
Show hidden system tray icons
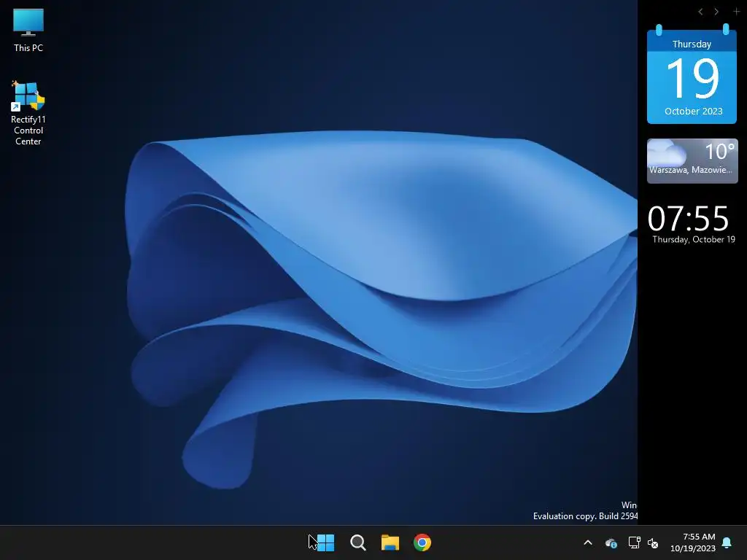[588, 542]
